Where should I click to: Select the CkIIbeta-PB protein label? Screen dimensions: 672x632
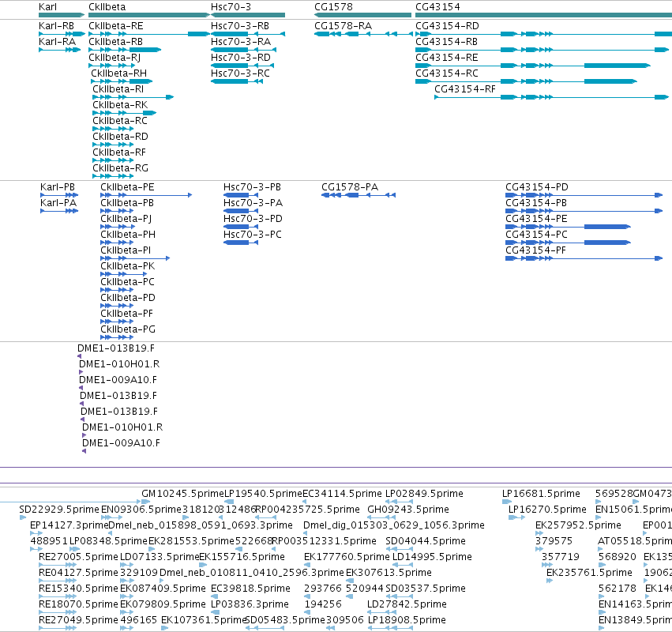point(127,203)
